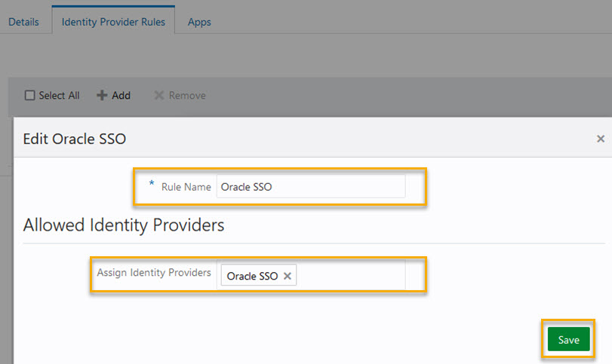Click the Add plus icon

coord(102,96)
